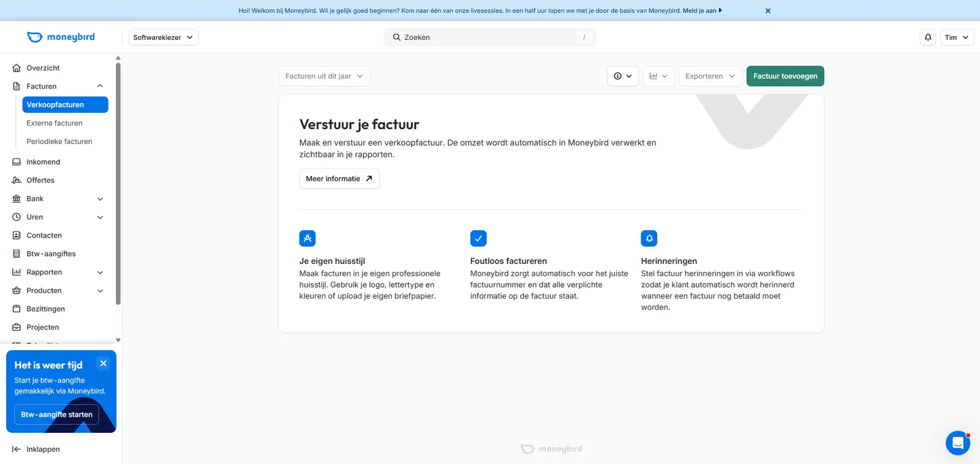Image resolution: width=980 pixels, height=464 pixels.
Task: Close the welcome banner
Action: pos(768,10)
